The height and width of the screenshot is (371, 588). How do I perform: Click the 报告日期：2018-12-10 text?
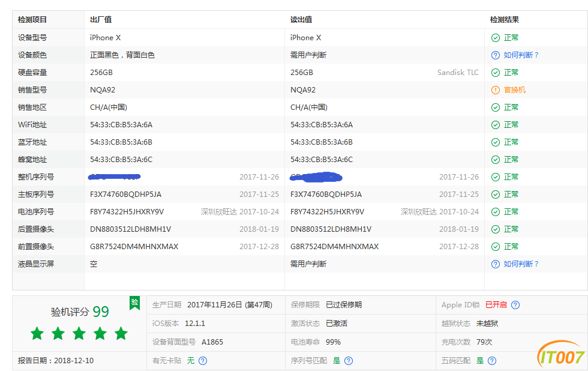tap(55, 361)
